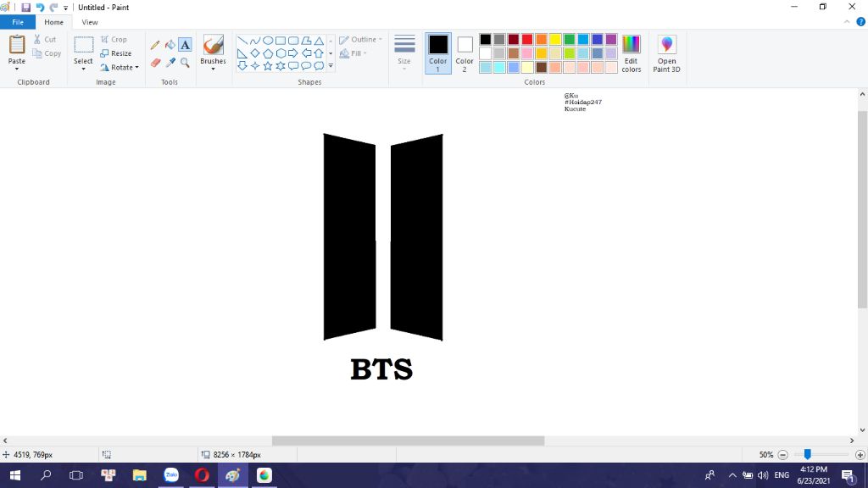
Task: Choose the Four-point star shape
Action: tap(254, 66)
